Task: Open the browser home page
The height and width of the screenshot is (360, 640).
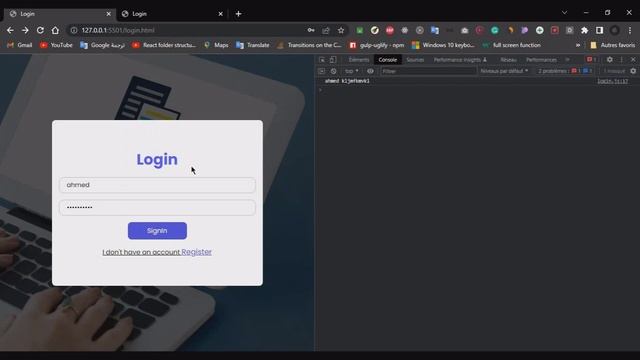Action: [55, 30]
